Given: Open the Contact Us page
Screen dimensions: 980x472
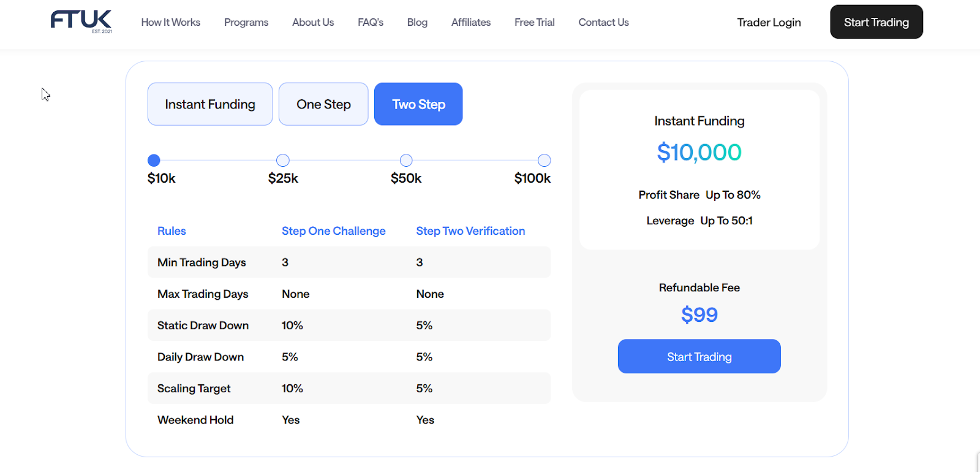Looking at the screenshot, I should pos(603,23).
